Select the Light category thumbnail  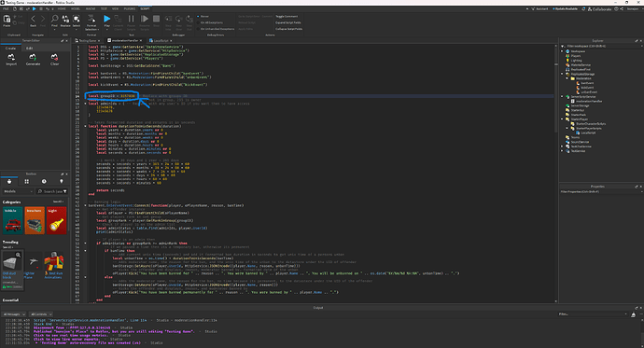tap(56, 221)
